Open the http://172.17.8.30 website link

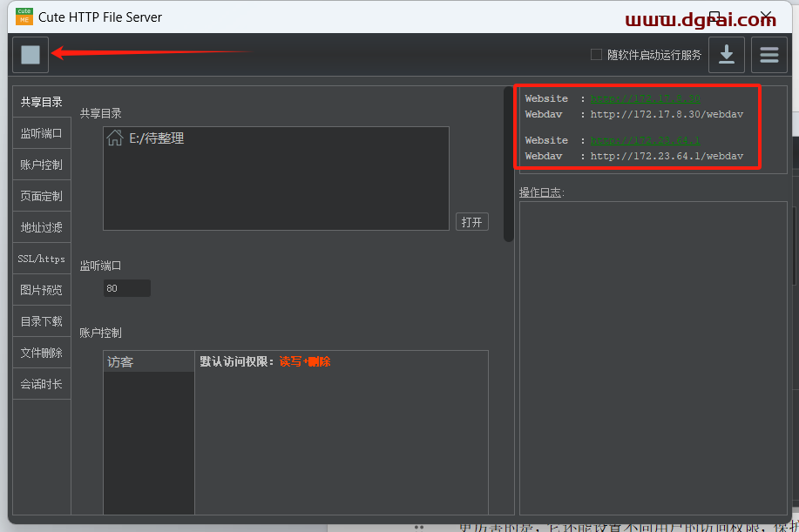(645, 98)
